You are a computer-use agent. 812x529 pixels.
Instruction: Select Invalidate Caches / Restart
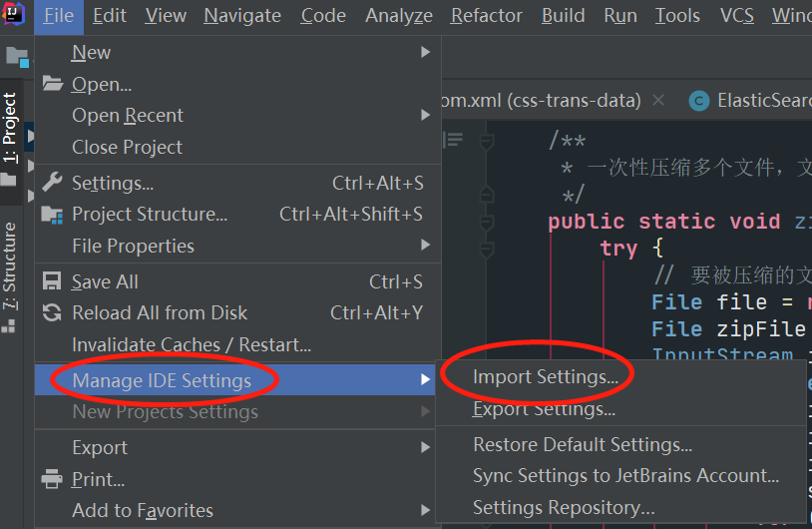pos(192,345)
